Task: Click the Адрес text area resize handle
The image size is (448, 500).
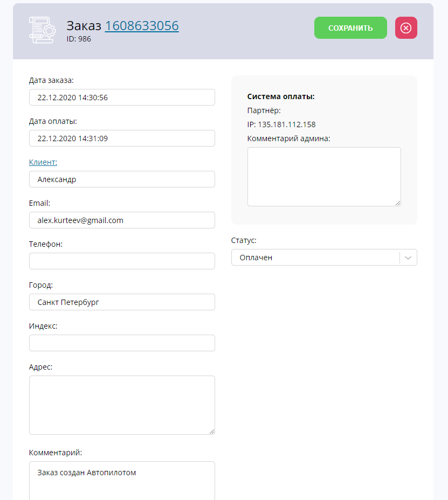Action: pos(212,432)
